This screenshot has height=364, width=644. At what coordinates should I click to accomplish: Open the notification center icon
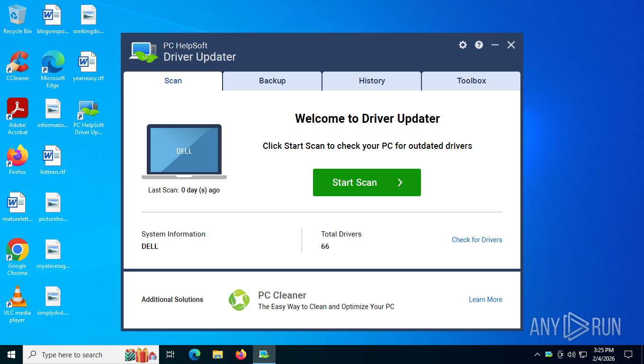[628, 355]
